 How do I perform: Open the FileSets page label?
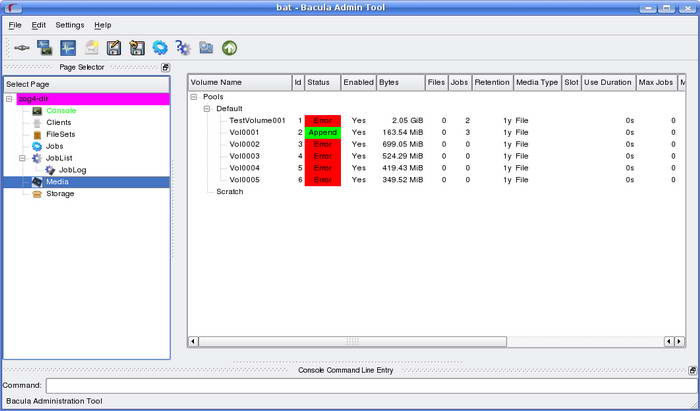(61, 134)
